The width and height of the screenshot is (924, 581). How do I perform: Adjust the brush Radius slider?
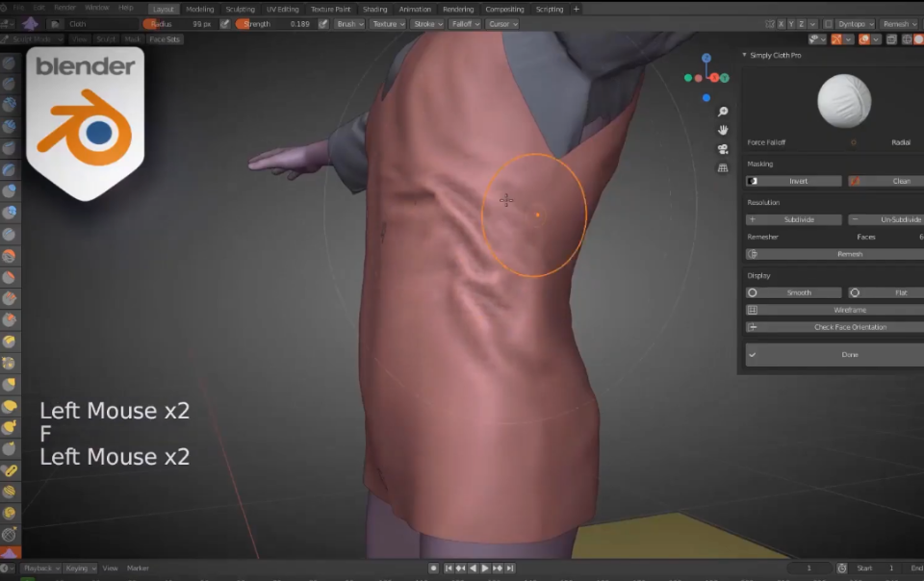tap(179, 24)
